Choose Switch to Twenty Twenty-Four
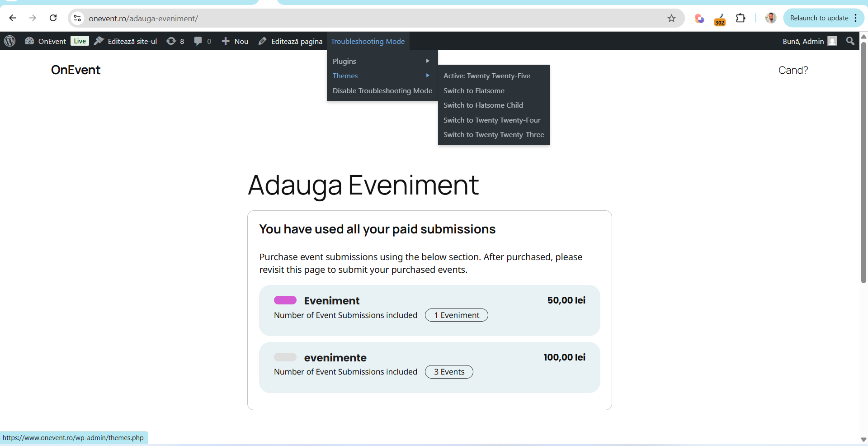 [x=492, y=120]
